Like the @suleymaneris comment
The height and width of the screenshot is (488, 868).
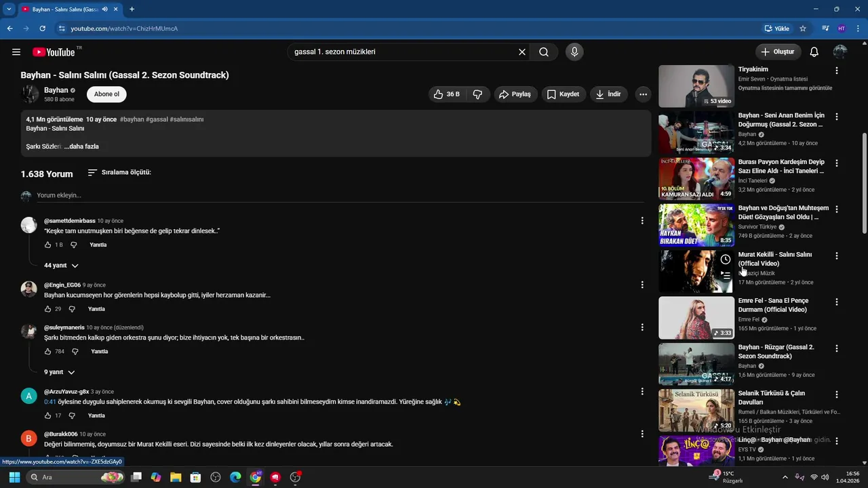[47, 352]
